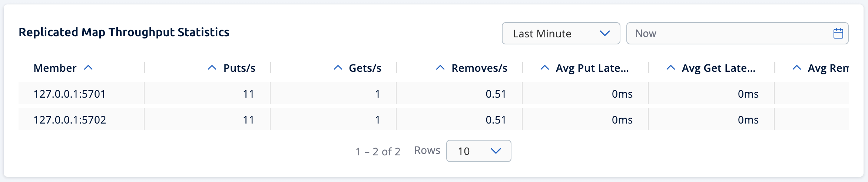Click the Now date input field

(x=726, y=34)
